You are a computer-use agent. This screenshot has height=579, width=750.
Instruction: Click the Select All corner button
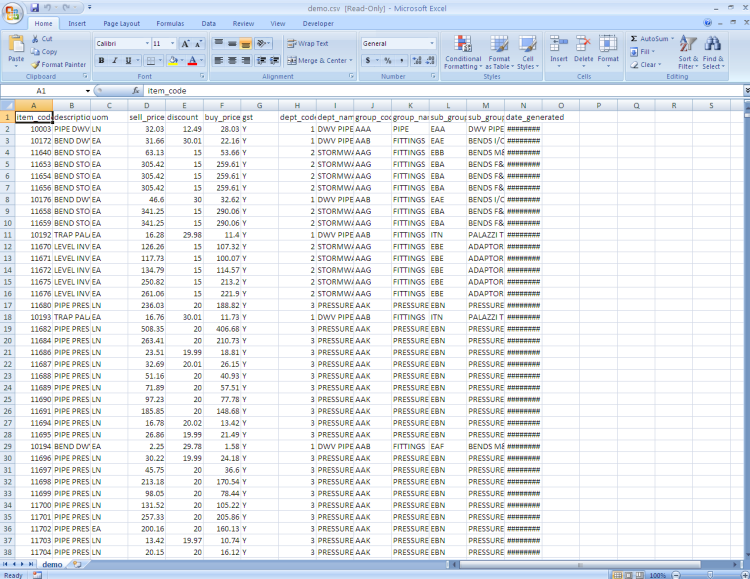pos(7,105)
